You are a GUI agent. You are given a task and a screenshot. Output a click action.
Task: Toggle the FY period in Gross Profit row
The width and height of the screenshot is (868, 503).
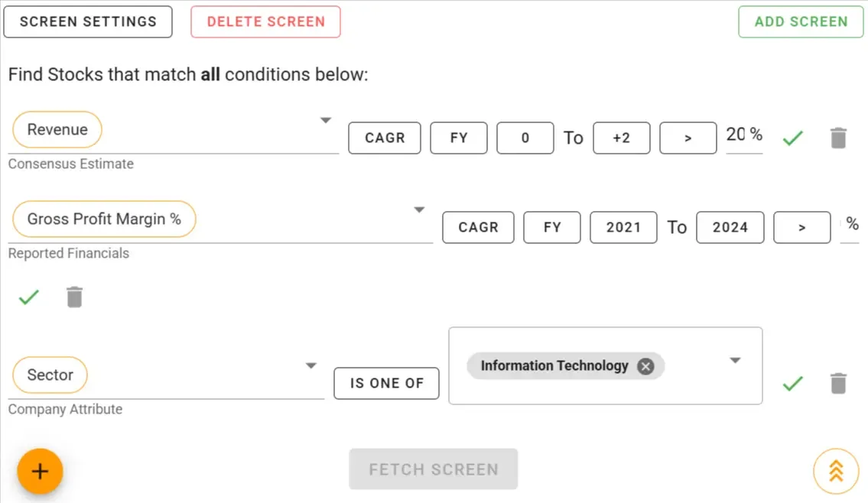pyautogui.click(x=552, y=227)
